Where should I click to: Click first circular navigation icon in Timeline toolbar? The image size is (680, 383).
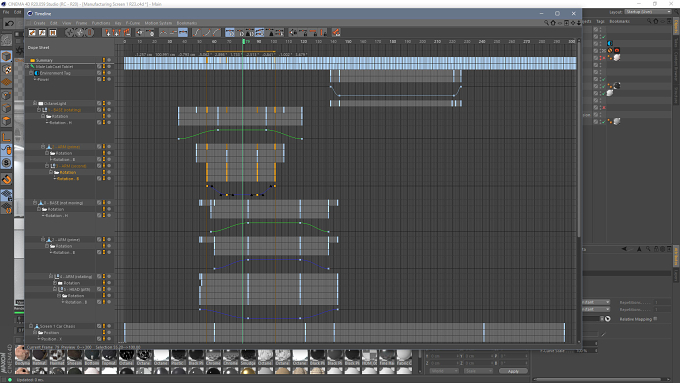click(69, 33)
